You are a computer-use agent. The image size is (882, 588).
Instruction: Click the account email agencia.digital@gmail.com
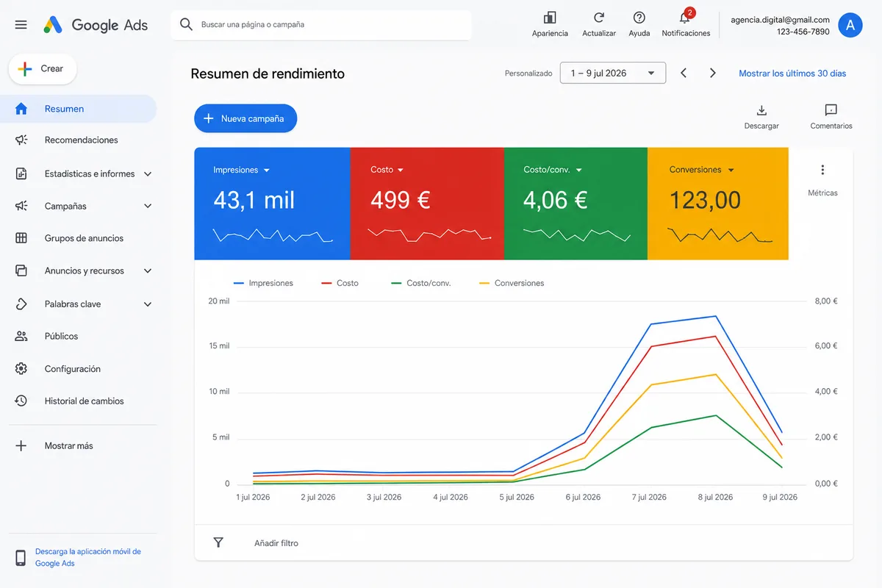pos(780,20)
